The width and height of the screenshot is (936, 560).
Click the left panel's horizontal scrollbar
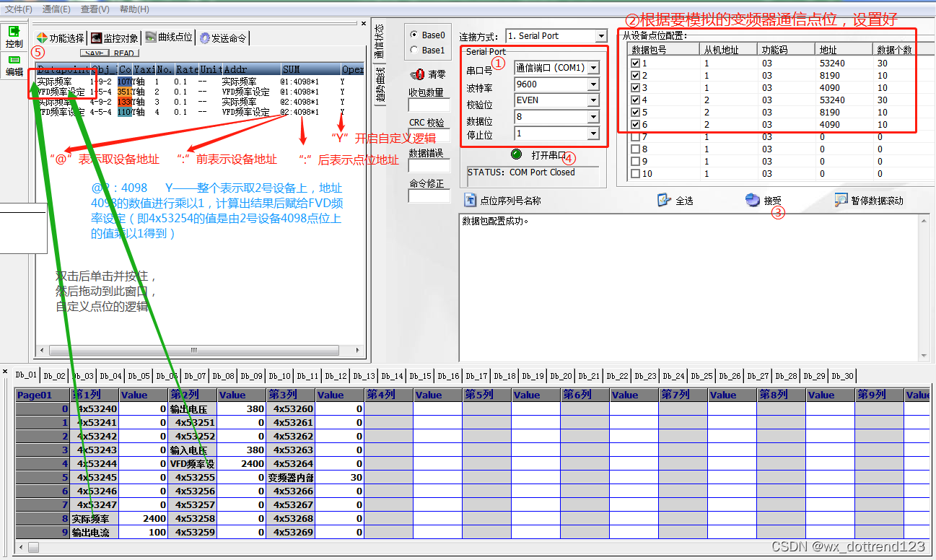coord(194,351)
